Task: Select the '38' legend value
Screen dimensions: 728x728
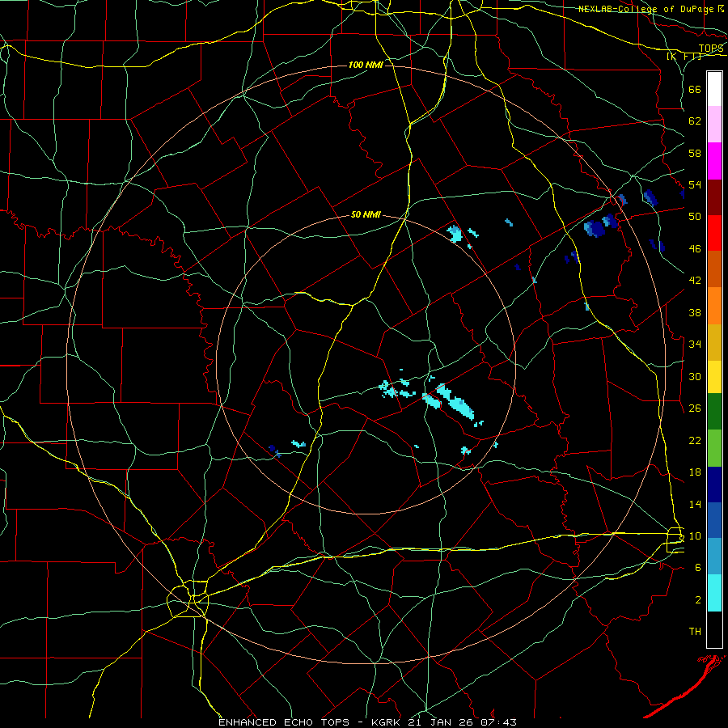Action: (695, 312)
